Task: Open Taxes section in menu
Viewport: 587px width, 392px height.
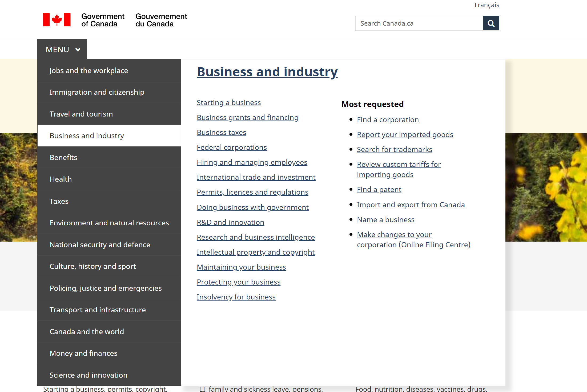Action: (59, 201)
